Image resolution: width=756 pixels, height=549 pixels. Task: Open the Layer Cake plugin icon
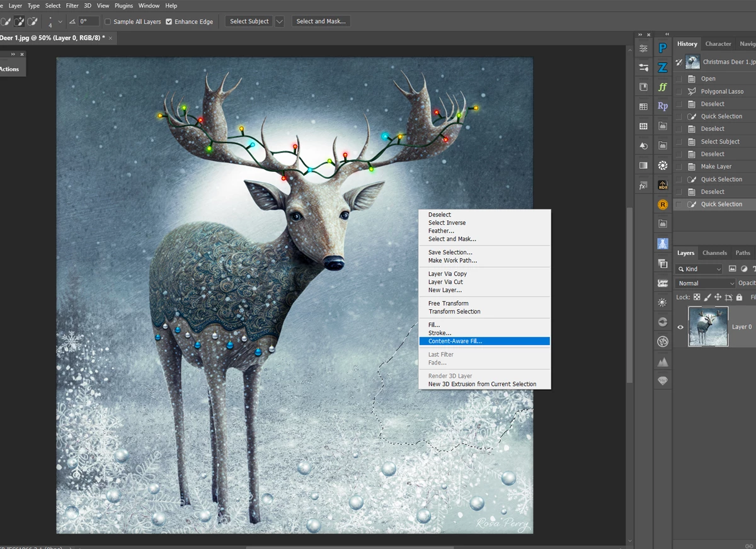tap(663, 283)
